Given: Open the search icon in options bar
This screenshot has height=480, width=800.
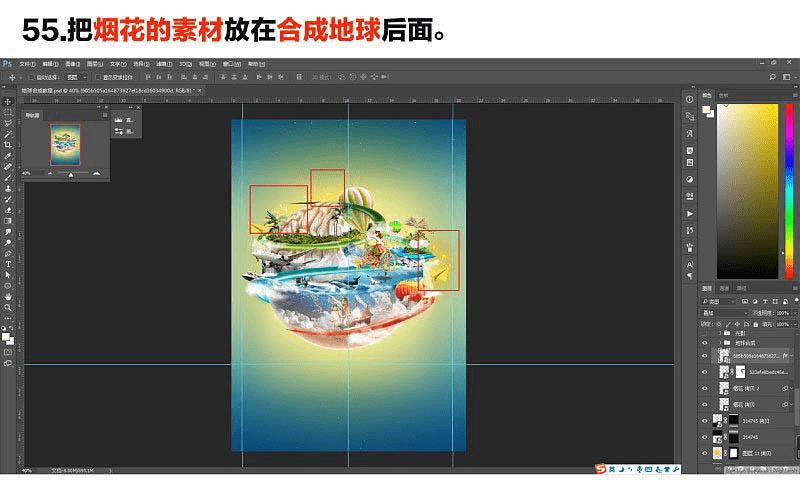Looking at the screenshot, I should [x=772, y=77].
